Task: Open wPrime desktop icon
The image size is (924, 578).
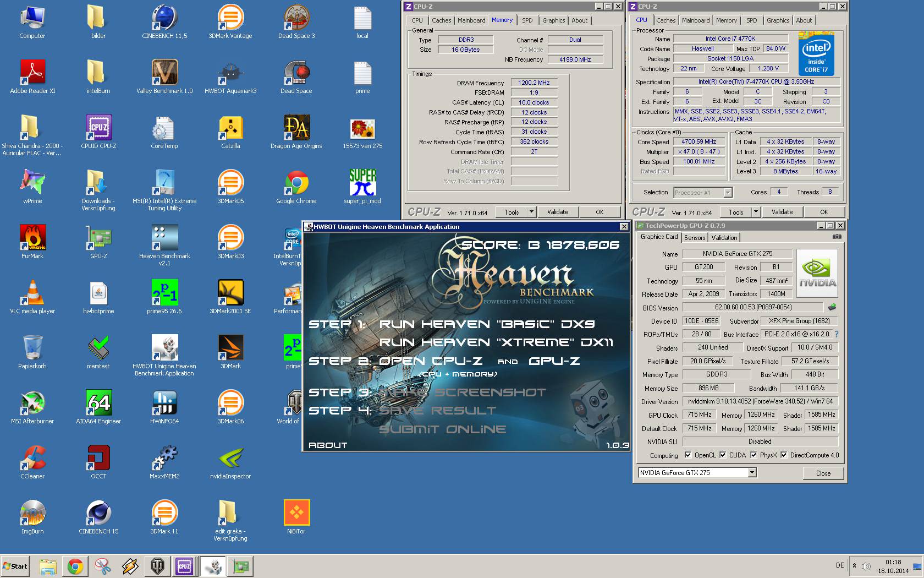Action: point(32,187)
